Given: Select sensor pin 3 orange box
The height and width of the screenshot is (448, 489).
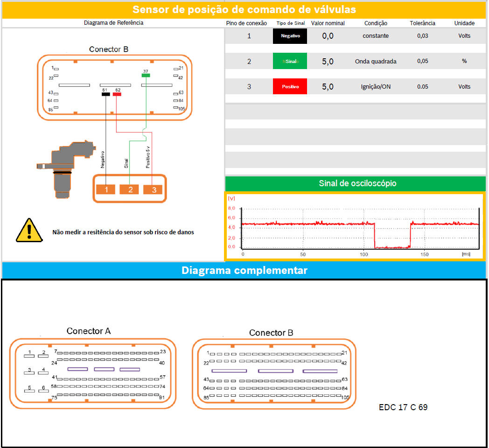Looking at the screenshot, I should click(x=154, y=189).
